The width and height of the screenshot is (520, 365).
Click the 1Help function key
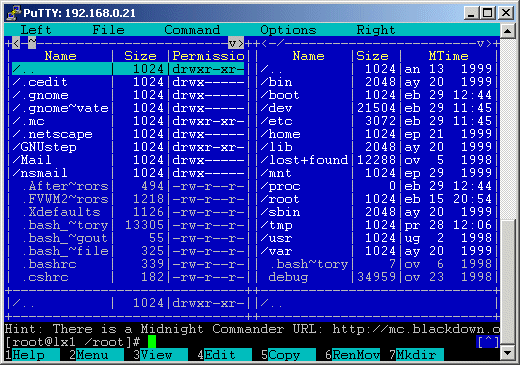(32, 355)
